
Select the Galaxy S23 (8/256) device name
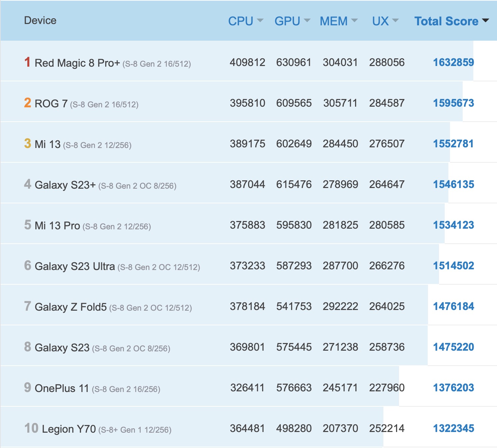[x=62, y=347]
